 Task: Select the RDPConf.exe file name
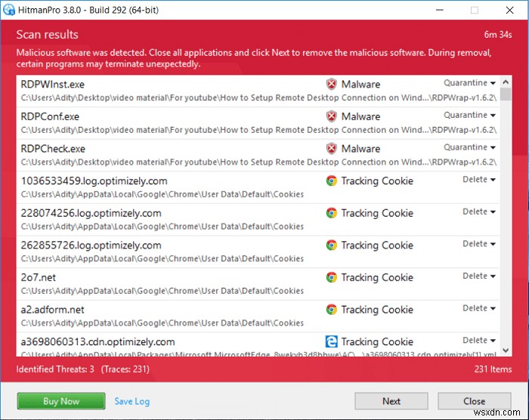tap(50, 116)
